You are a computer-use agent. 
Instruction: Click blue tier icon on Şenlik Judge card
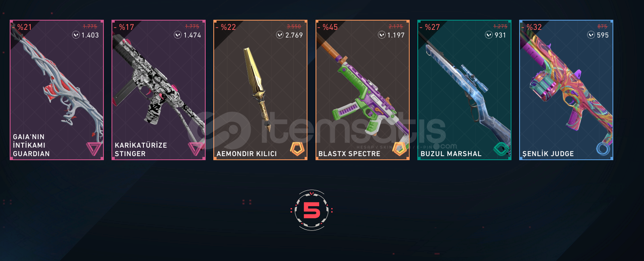click(x=603, y=149)
